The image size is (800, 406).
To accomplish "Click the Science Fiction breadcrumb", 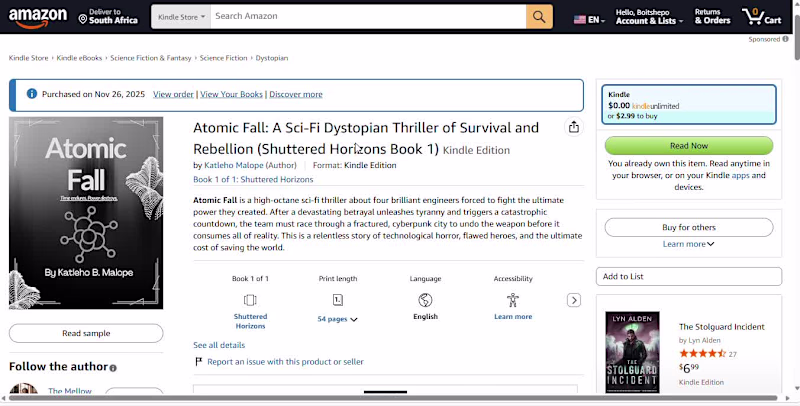I will coord(223,58).
